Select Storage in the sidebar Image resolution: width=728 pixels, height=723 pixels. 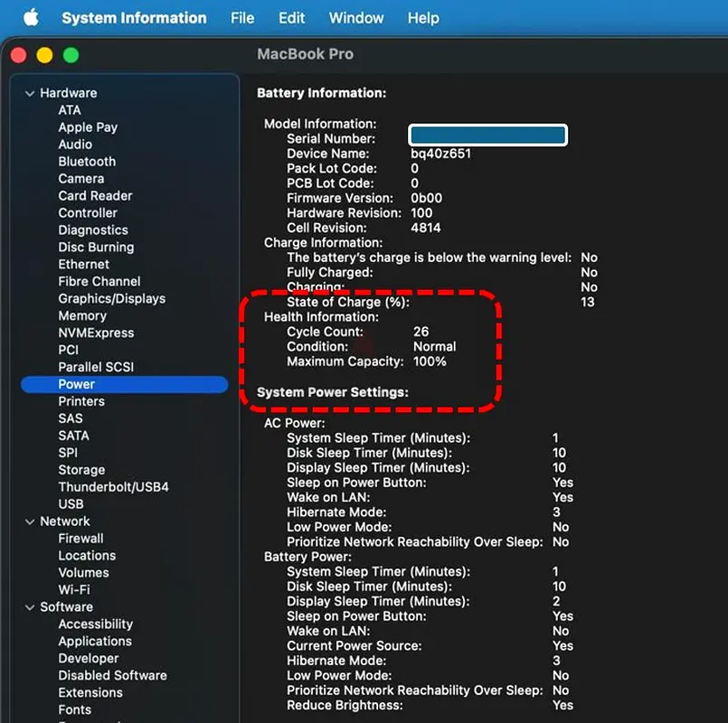click(x=81, y=471)
